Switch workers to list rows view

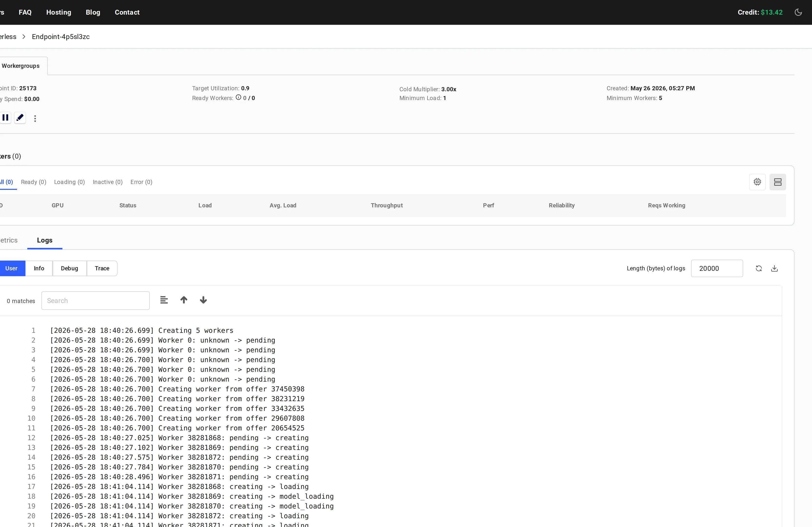[778, 182]
